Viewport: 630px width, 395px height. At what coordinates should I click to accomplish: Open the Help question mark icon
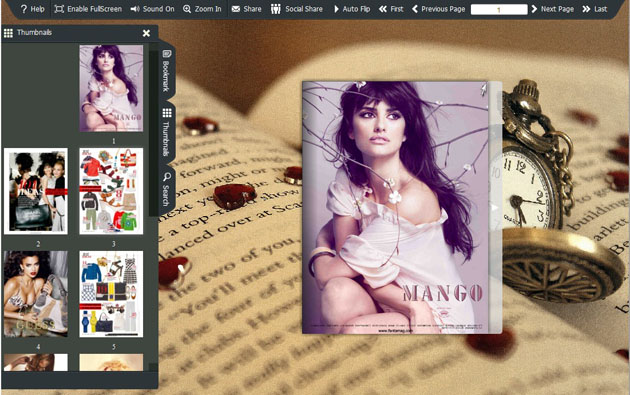click(x=24, y=9)
